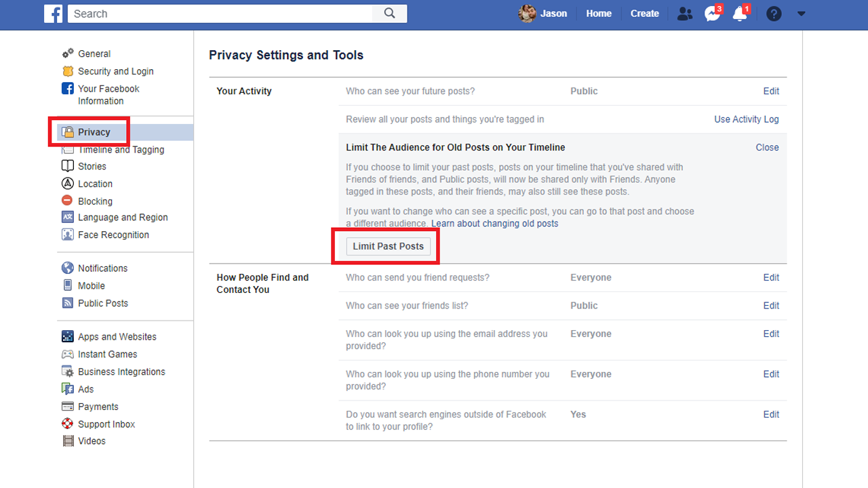
Task: Click the Security and Login badge icon
Action: (68, 71)
